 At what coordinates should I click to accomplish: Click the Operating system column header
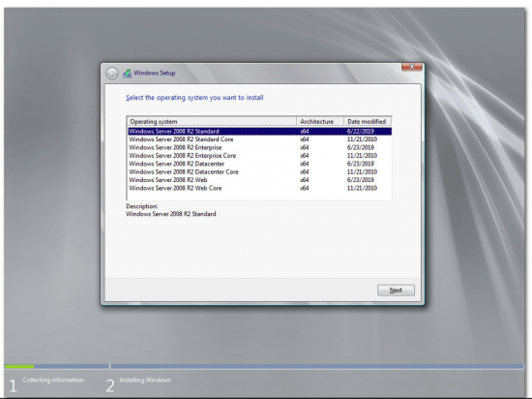click(212, 122)
